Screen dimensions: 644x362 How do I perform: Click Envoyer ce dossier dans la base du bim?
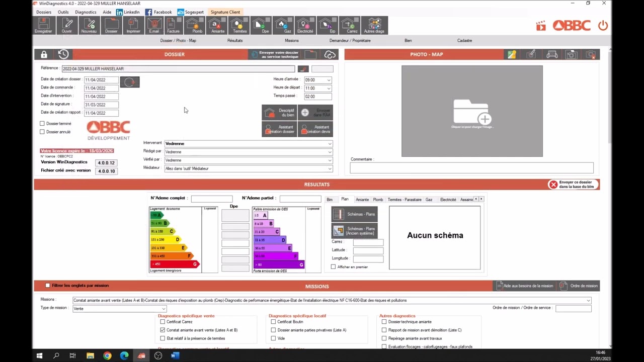point(573,185)
